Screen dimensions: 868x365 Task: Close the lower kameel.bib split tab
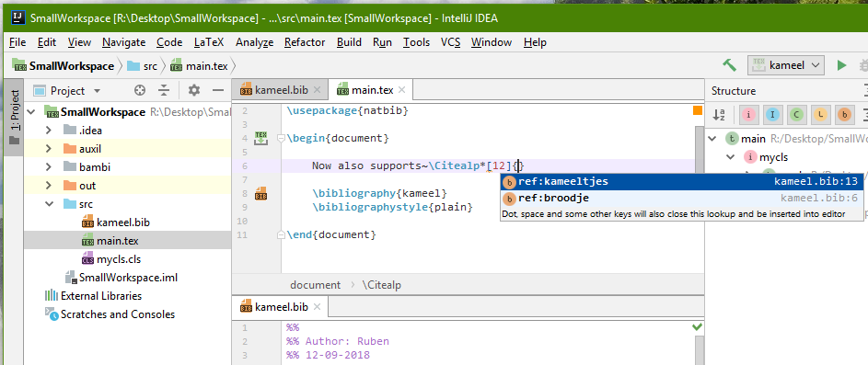click(x=318, y=307)
